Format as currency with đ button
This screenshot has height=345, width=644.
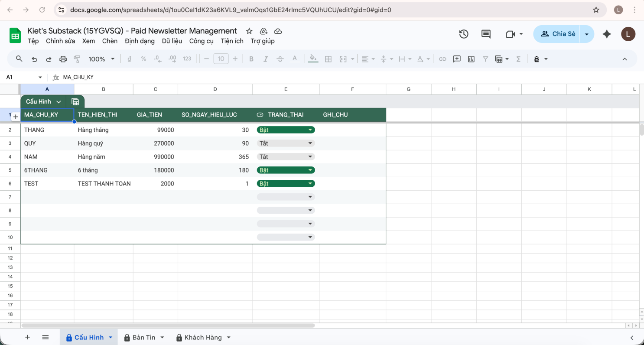[x=129, y=59]
